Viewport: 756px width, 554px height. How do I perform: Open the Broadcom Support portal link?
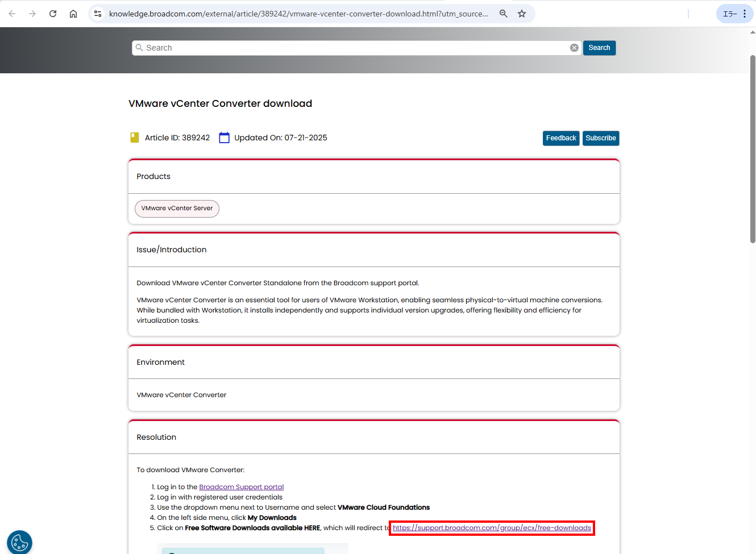(x=241, y=487)
